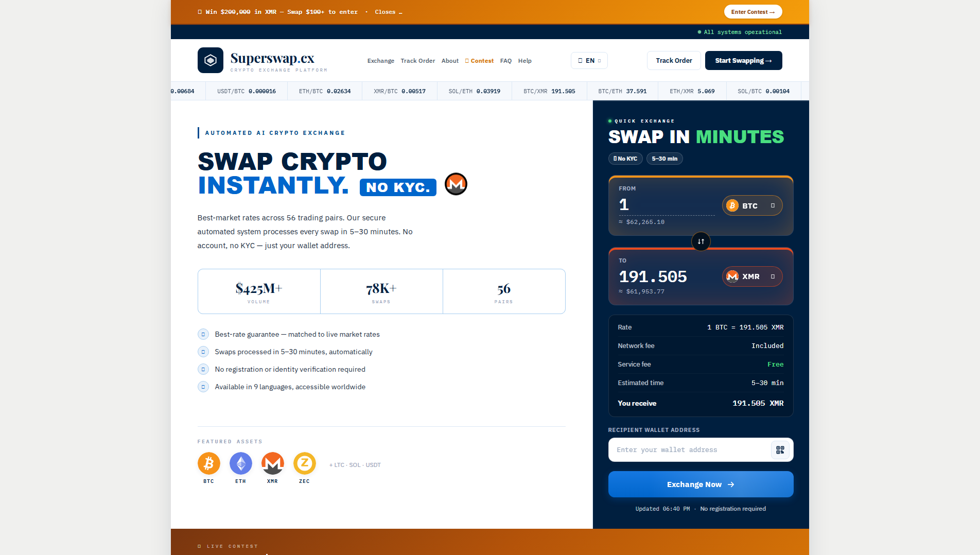Click the contest banner text 'Win $200,000 in XMR'
Screen dimensions: 980x555
coord(241,12)
